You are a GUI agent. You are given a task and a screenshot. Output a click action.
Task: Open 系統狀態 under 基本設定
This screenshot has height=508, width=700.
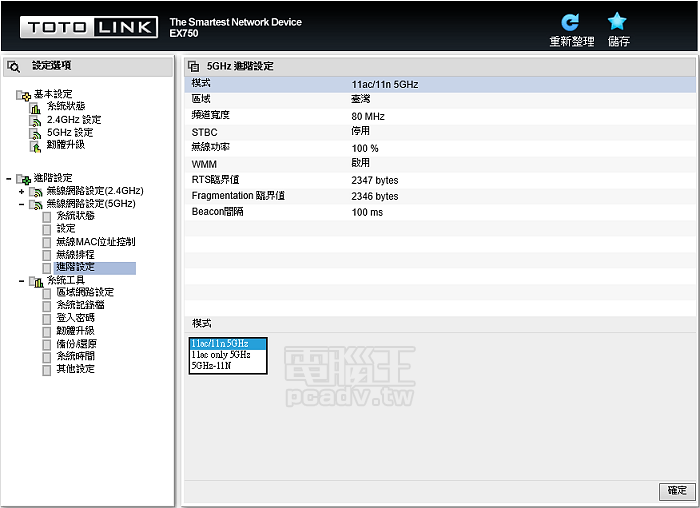click(66, 106)
